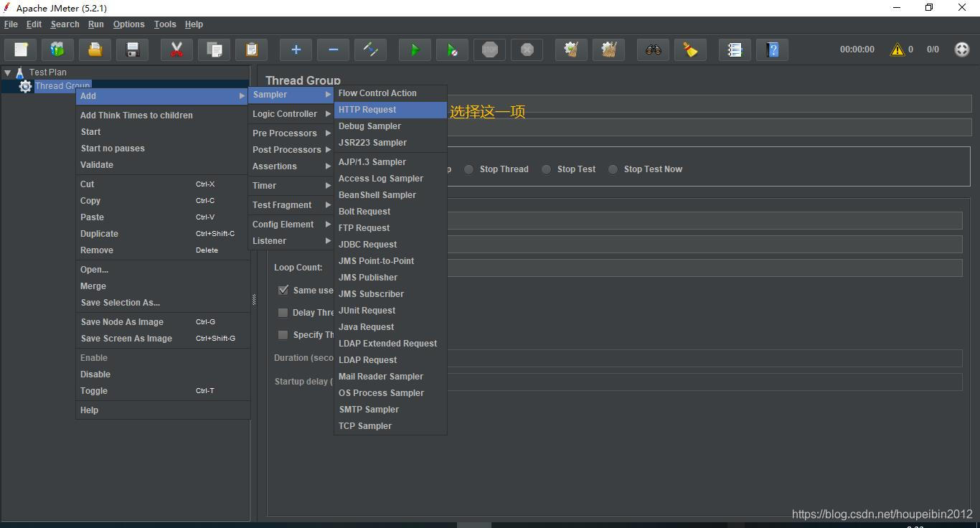Click the Startup delay input field
980x528 pixels.
705,382
